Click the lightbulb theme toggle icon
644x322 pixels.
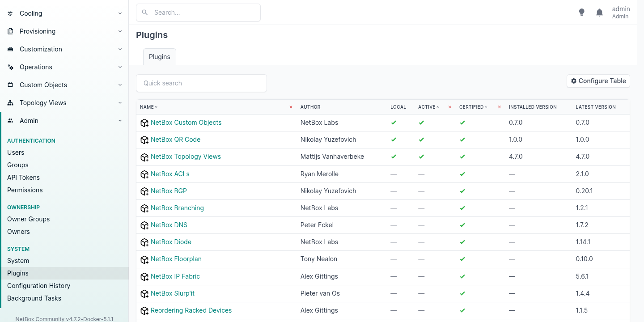(581, 13)
